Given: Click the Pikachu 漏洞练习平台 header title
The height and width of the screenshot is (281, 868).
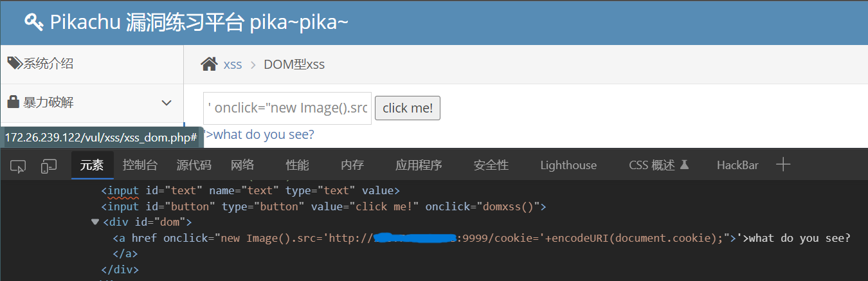Looking at the screenshot, I should 199,23.
